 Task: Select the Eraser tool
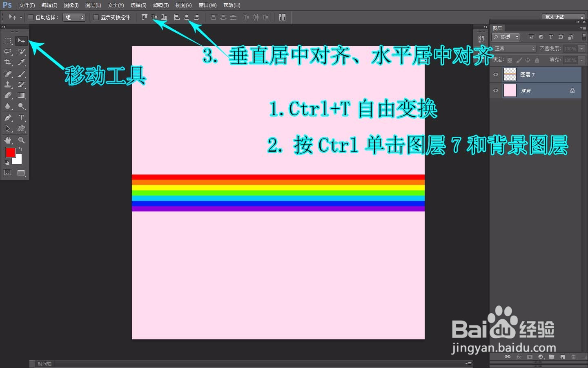pyautogui.click(x=7, y=96)
